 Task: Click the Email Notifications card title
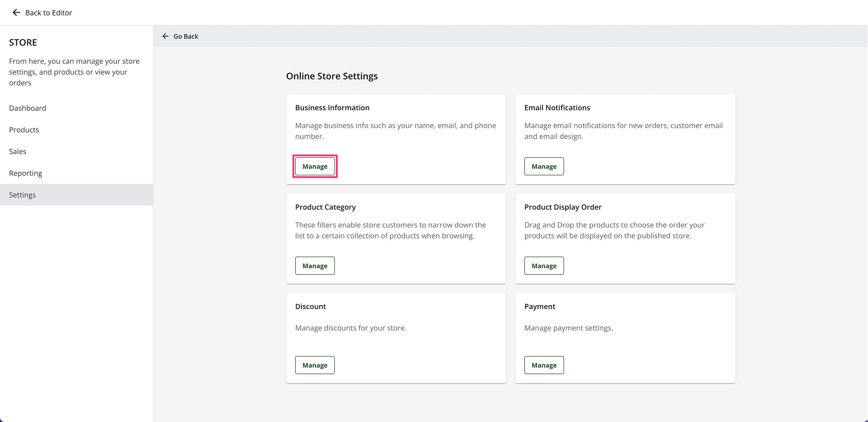pos(557,108)
